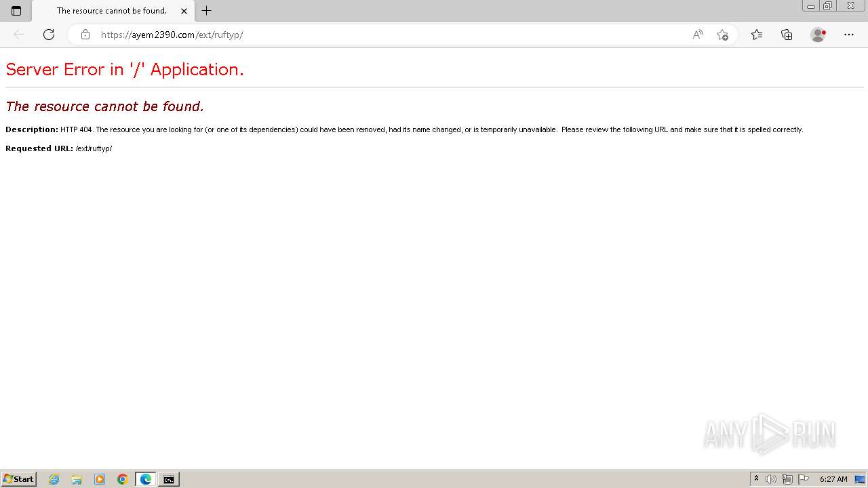Open File Explorer from the taskbar
The image size is (868, 488).
(77, 479)
